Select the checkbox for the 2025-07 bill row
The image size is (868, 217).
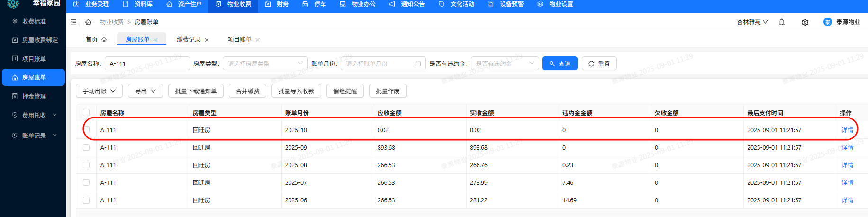pos(86,183)
